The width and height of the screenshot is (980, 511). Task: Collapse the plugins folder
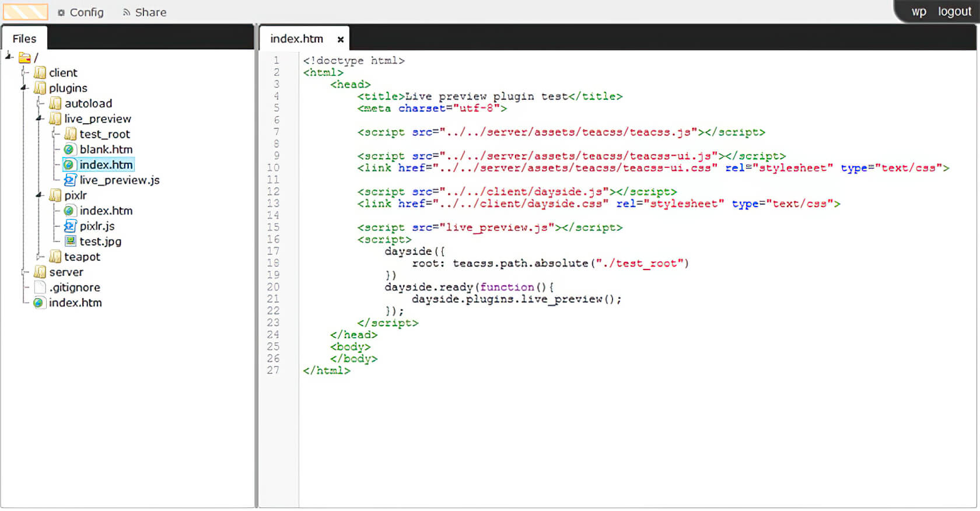point(24,88)
